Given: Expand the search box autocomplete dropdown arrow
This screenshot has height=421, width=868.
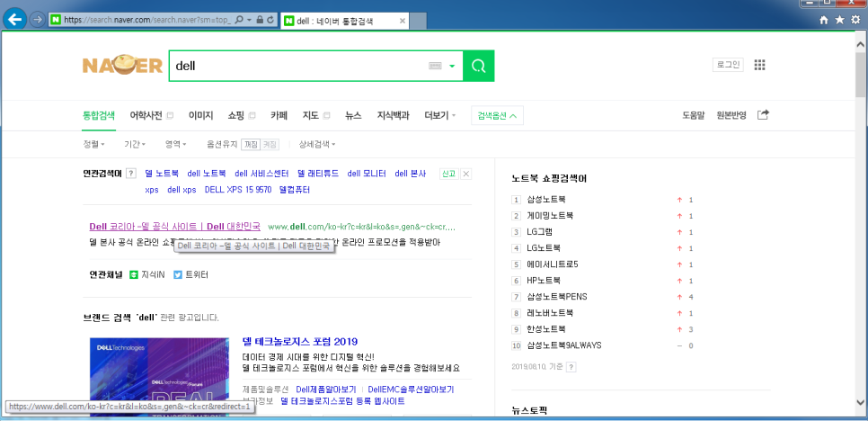Looking at the screenshot, I should 452,66.
